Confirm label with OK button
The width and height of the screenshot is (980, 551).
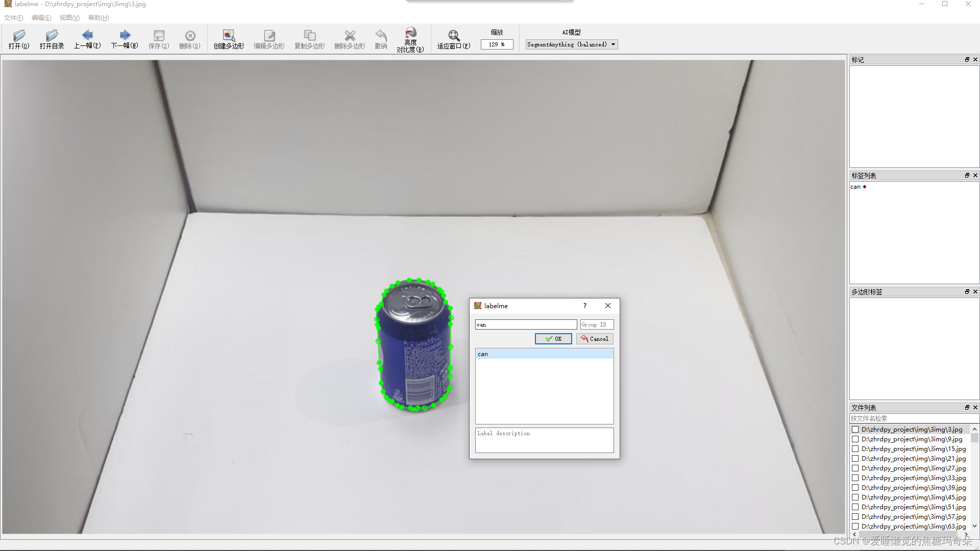tap(553, 339)
